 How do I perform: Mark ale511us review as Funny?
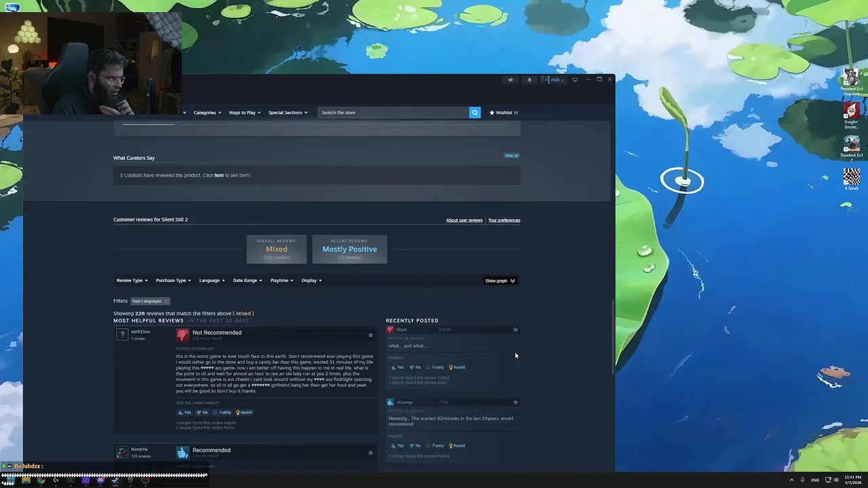222,412
